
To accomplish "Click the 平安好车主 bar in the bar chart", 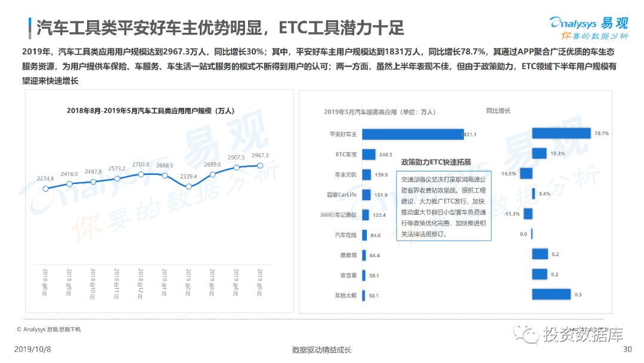I will click(x=413, y=134).
